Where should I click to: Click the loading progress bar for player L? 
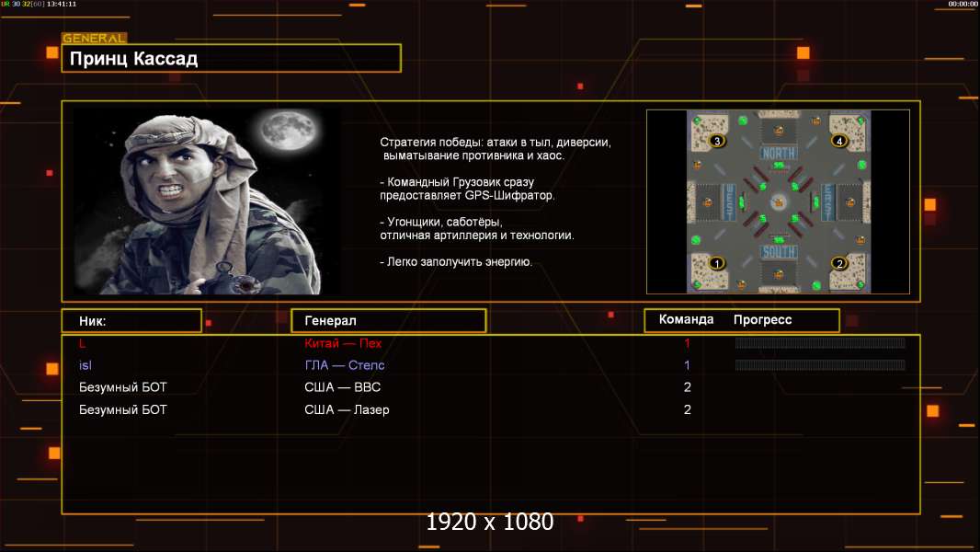click(x=820, y=342)
